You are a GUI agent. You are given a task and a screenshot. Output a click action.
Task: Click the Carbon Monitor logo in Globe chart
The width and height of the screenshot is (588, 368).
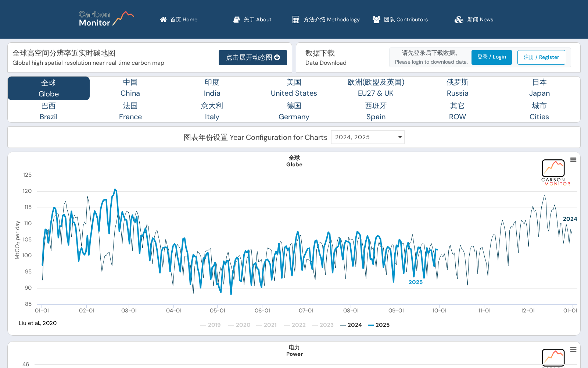[x=556, y=172]
